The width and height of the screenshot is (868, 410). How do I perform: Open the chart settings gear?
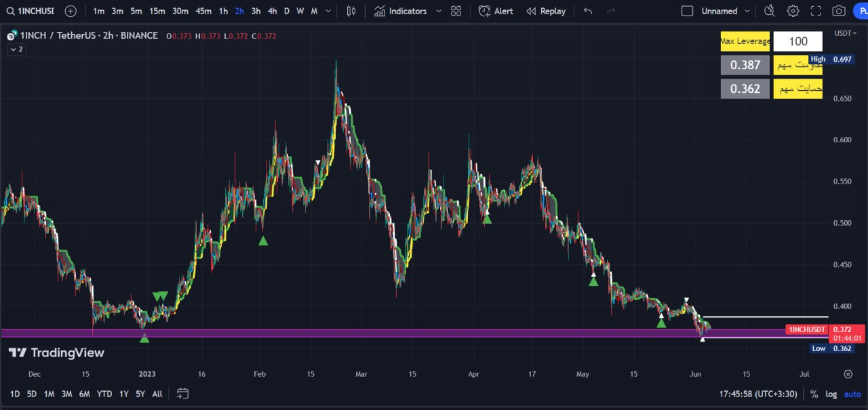pos(793,11)
